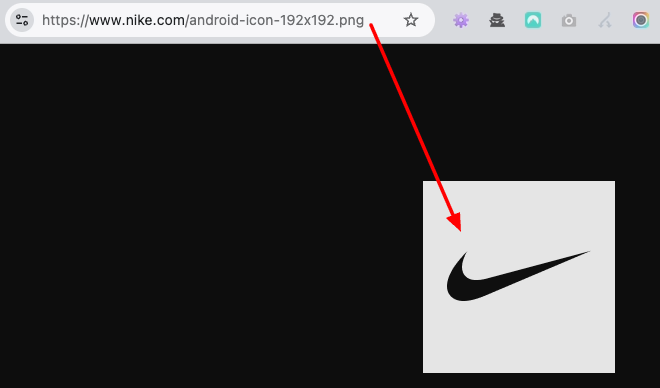
Task: Open the incognito spy-hat extension icon
Action: (x=497, y=20)
